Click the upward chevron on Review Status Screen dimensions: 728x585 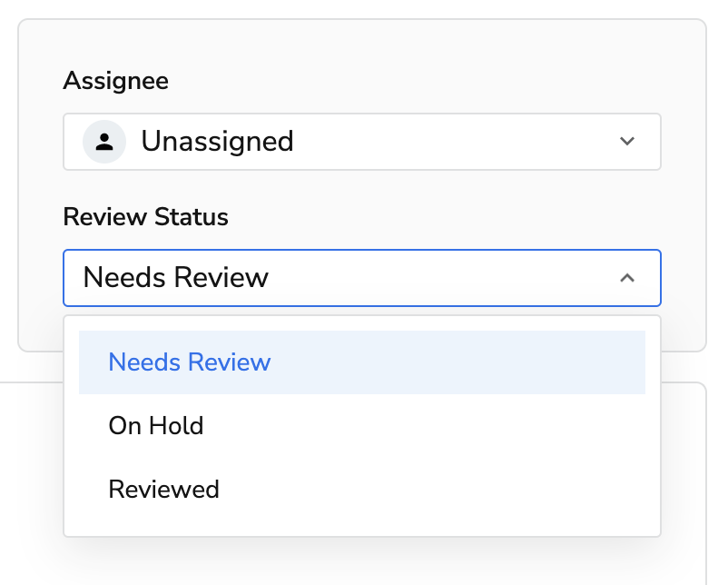tap(628, 278)
